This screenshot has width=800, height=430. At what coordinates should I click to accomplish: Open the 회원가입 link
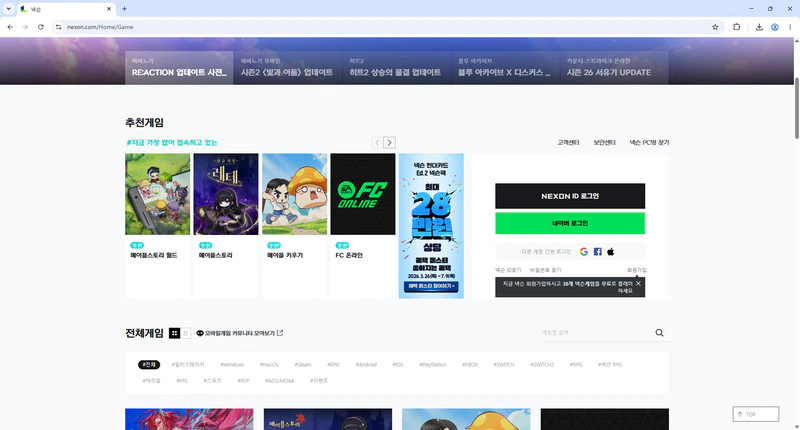click(x=636, y=270)
